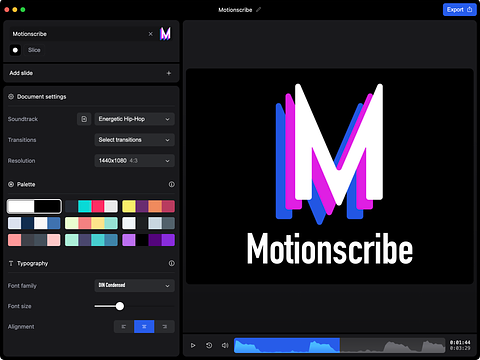Click the Export button
Screen dimensions: 480x360
460,10
